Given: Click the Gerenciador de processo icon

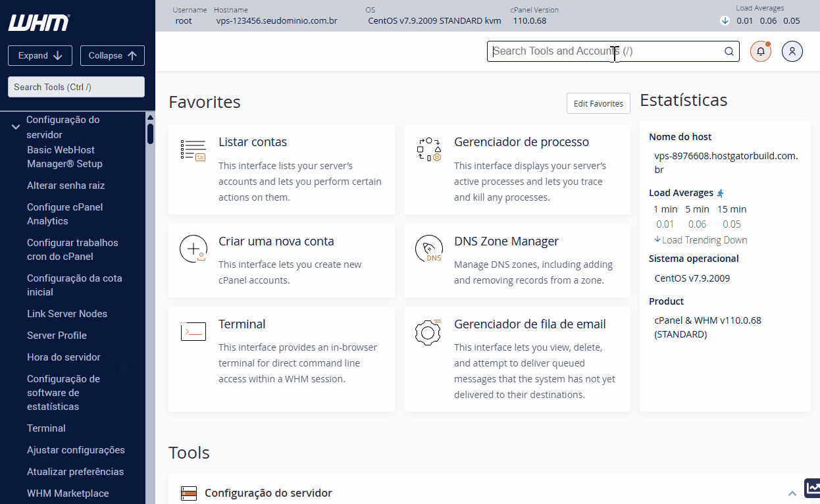Looking at the screenshot, I should tap(428, 150).
